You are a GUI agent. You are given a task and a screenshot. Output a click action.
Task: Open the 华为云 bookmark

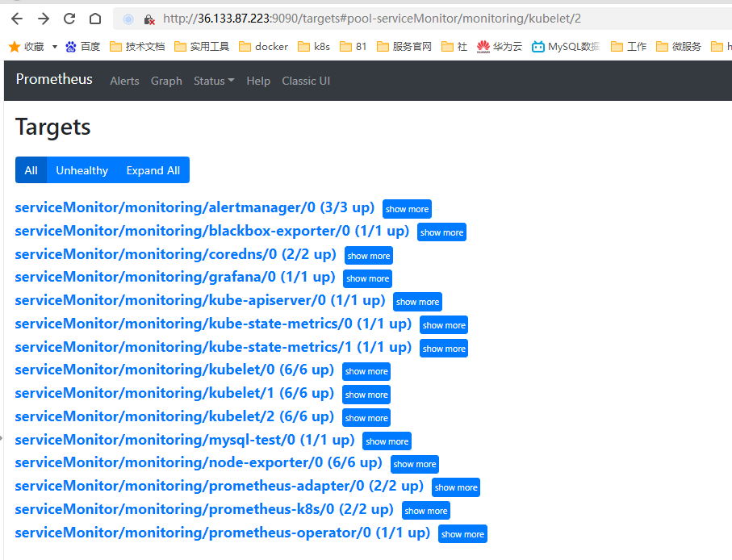tap(500, 47)
